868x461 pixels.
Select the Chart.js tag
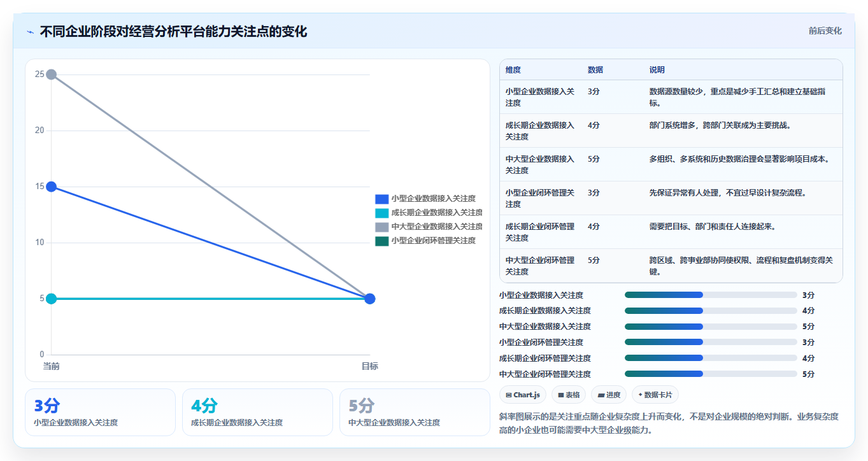523,395
